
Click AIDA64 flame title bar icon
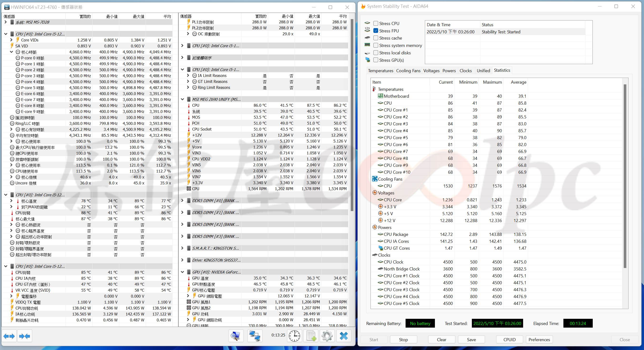(x=363, y=6)
